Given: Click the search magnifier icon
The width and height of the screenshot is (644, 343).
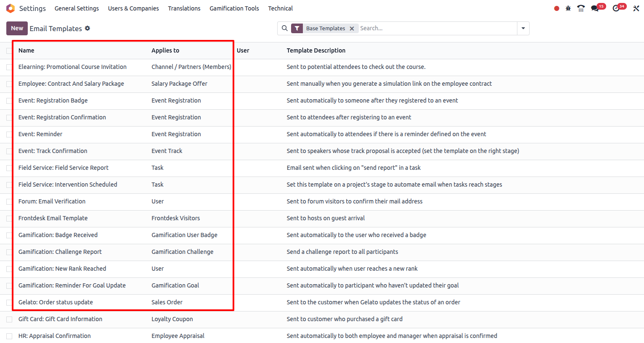Looking at the screenshot, I should pyautogui.click(x=285, y=28).
